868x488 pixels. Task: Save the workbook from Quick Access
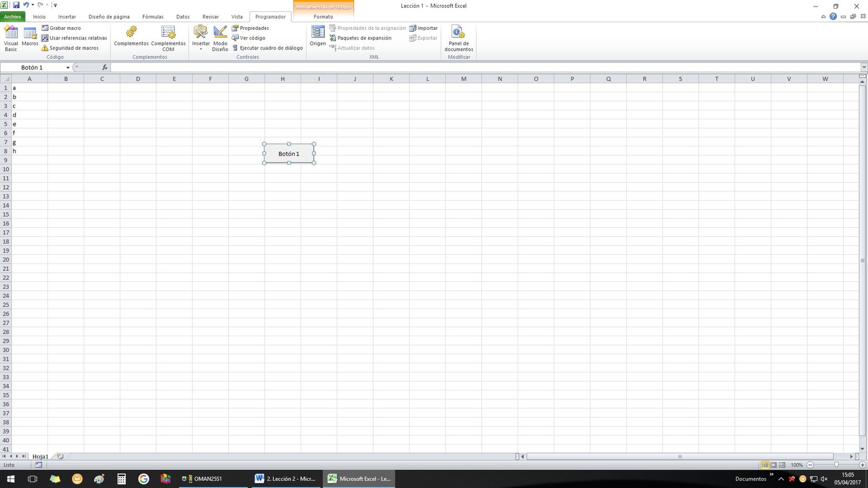pos(16,5)
